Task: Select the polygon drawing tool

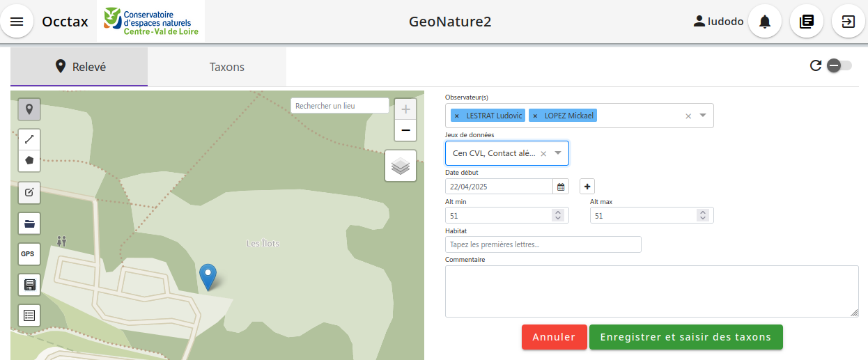Action: point(29,160)
